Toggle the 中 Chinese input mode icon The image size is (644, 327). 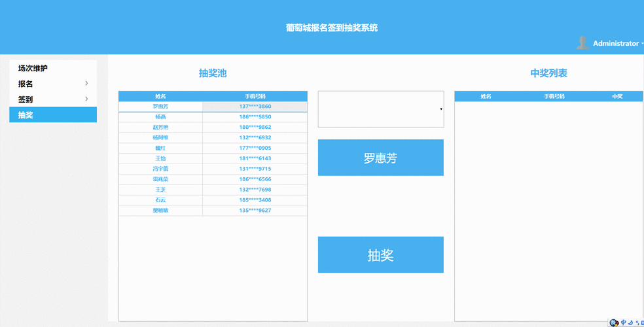tap(624, 322)
